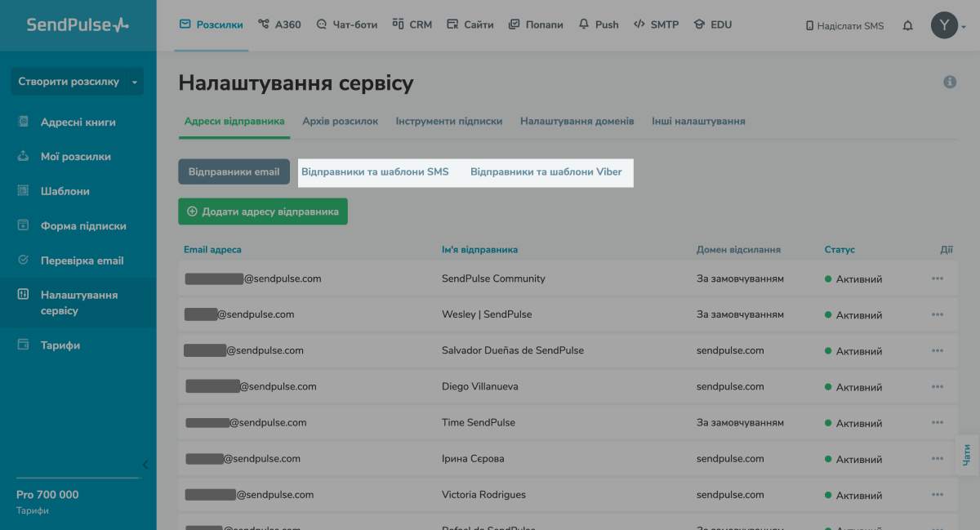Click the notifications bell icon
This screenshot has width=980, height=530.
click(907, 25)
